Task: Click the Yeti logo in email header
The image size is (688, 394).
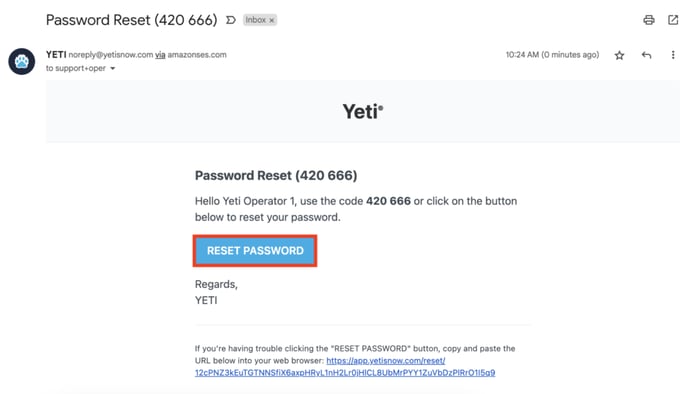Action: 362,111
